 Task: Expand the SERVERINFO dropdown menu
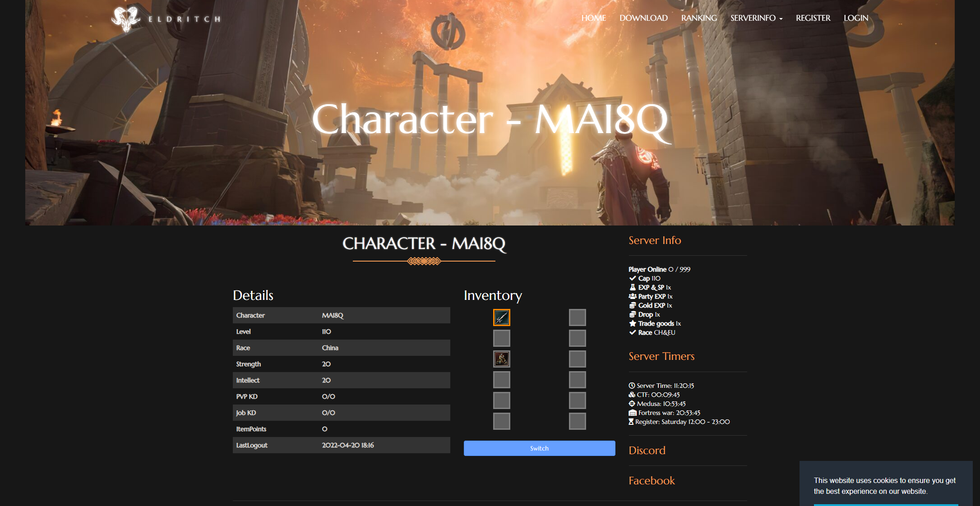[756, 18]
